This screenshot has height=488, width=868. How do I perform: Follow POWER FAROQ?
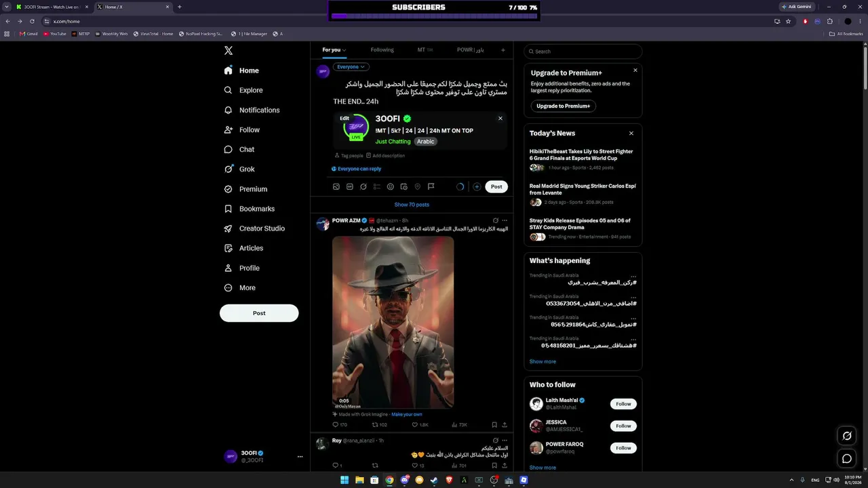click(623, 448)
